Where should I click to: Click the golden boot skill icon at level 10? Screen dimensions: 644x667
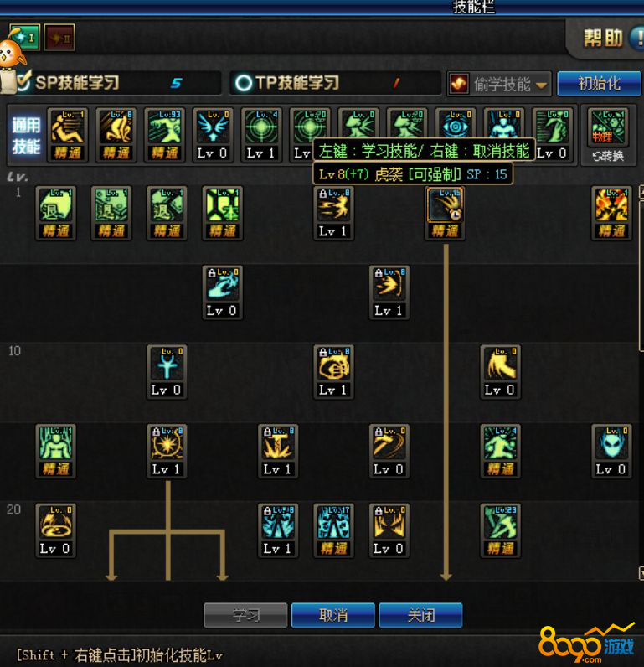pyautogui.click(x=500, y=365)
